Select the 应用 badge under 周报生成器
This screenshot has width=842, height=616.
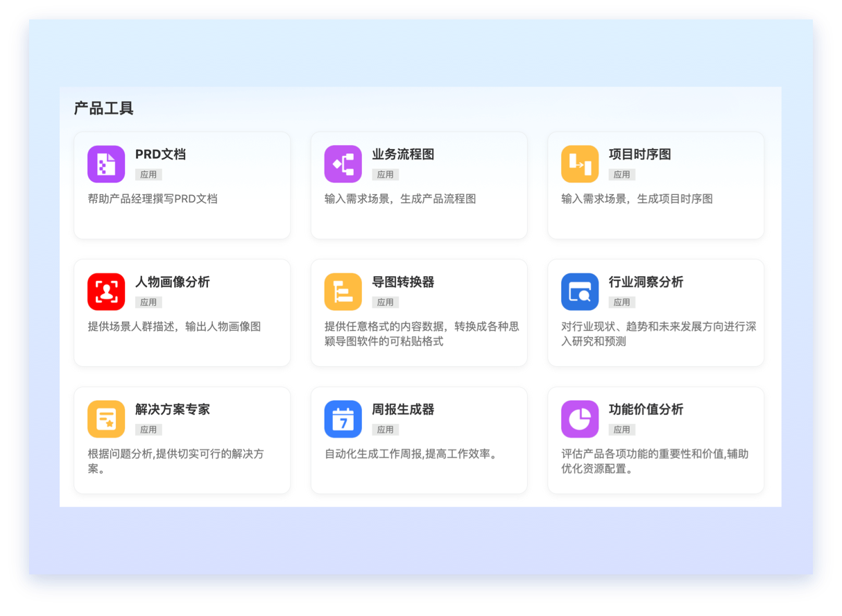pos(385,430)
